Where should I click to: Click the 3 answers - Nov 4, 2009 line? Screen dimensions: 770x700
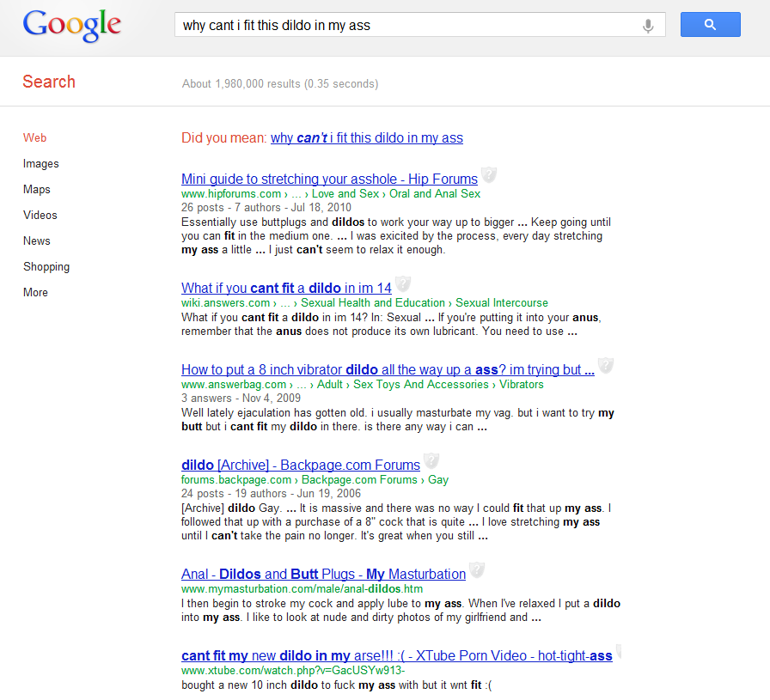pos(241,399)
